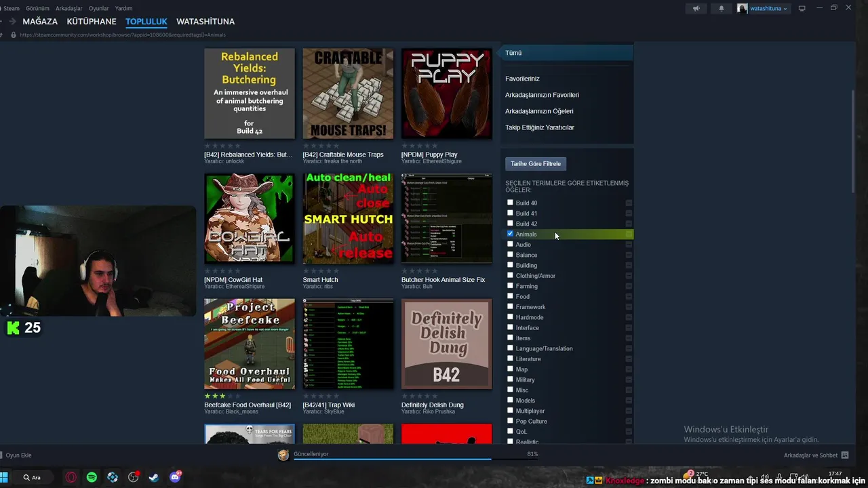The height and width of the screenshot is (488, 868).
Task: Open the Steam announcements megaphone icon
Action: (696, 8)
